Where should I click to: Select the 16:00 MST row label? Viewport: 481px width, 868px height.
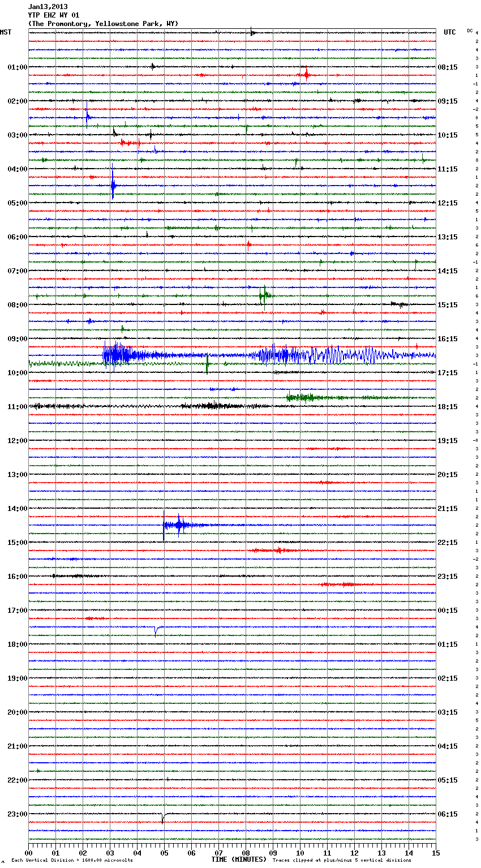pos(18,577)
